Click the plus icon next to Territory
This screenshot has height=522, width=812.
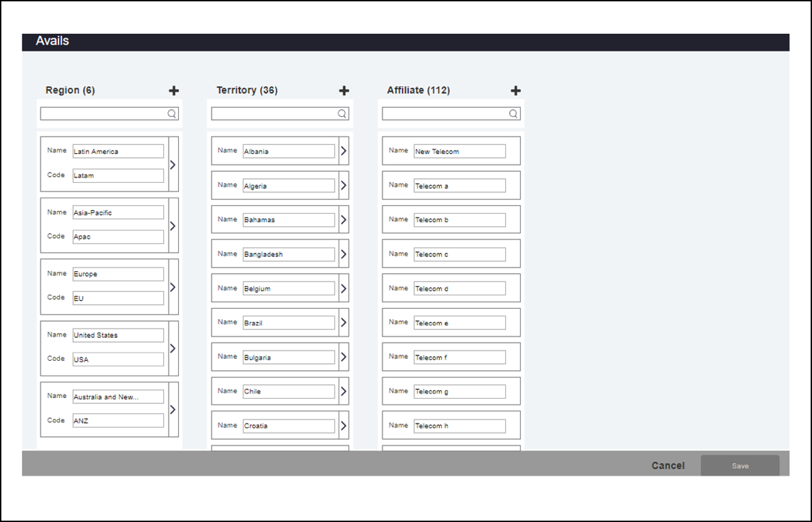[344, 90]
